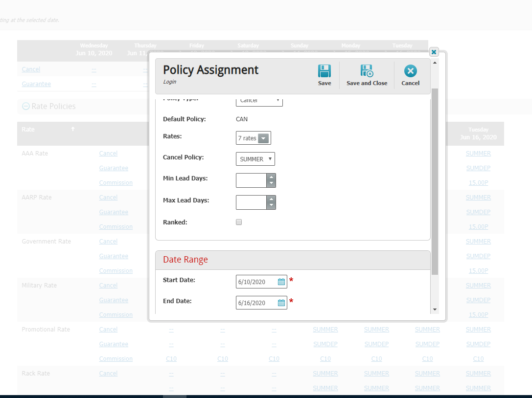Screen dimensions: 532x398
Task: Open the Policy Type dropdown
Action: pyautogui.click(x=259, y=101)
